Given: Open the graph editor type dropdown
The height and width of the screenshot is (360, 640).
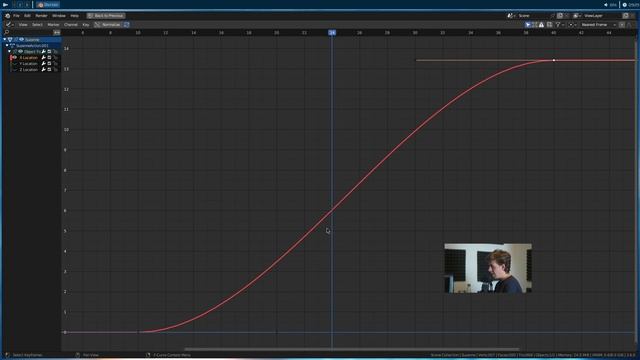Looking at the screenshot, I should [9, 24].
